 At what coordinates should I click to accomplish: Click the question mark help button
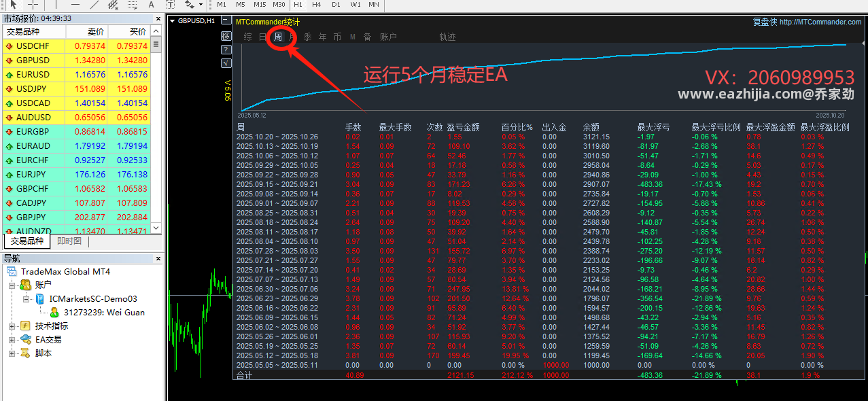tap(226, 49)
